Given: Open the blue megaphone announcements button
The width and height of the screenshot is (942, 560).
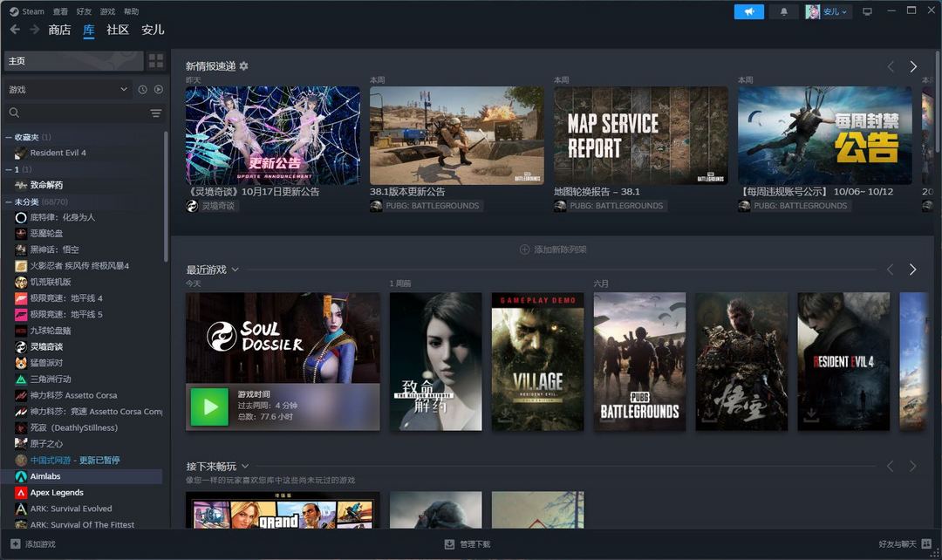Looking at the screenshot, I should 748,11.
